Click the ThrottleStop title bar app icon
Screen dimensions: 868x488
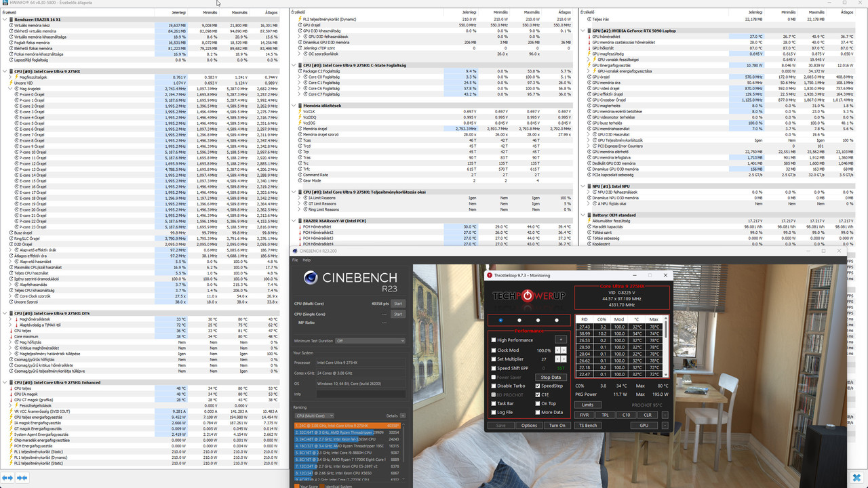pyautogui.click(x=489, y=275)
